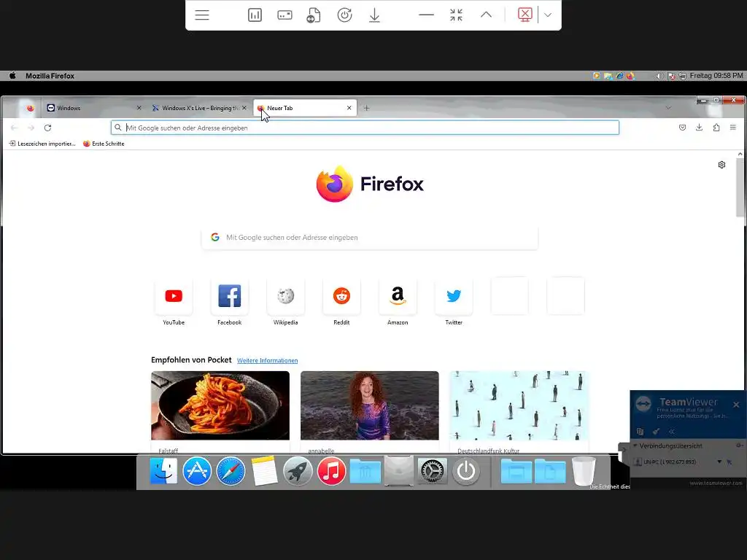Open the Trash in the dock
747x560 pixels.
pyautogui.click(x=584, y=471)
